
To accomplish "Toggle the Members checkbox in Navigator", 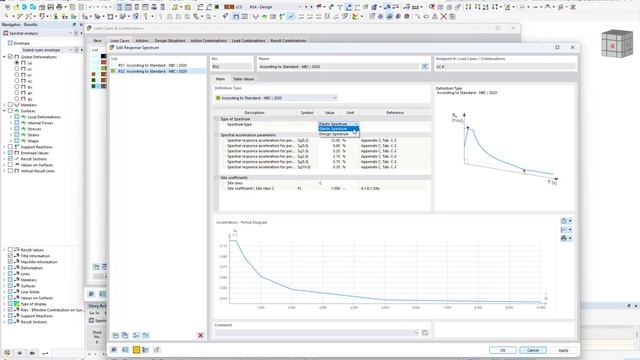I will (11, 104).
